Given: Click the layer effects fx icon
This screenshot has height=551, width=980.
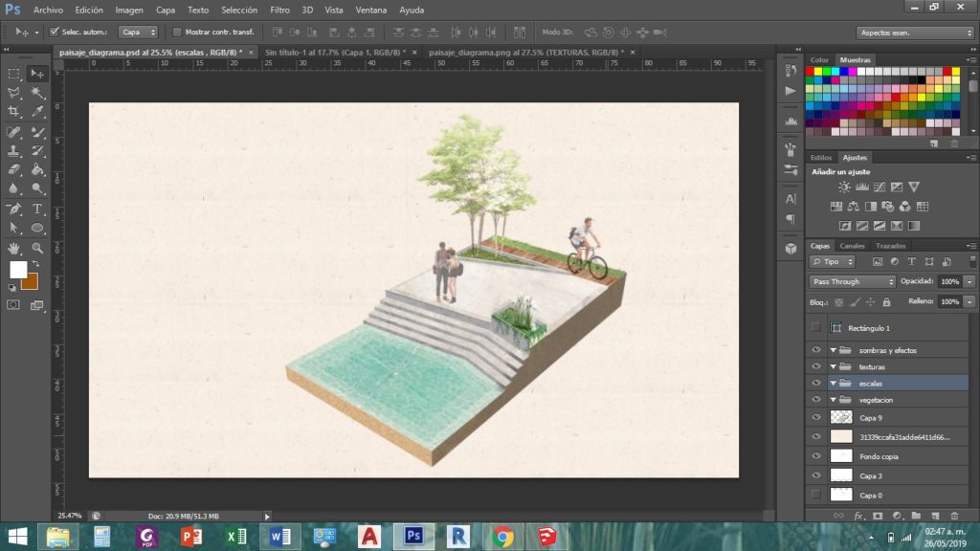Looking at the screenshot, I should (x=858, y=516).
